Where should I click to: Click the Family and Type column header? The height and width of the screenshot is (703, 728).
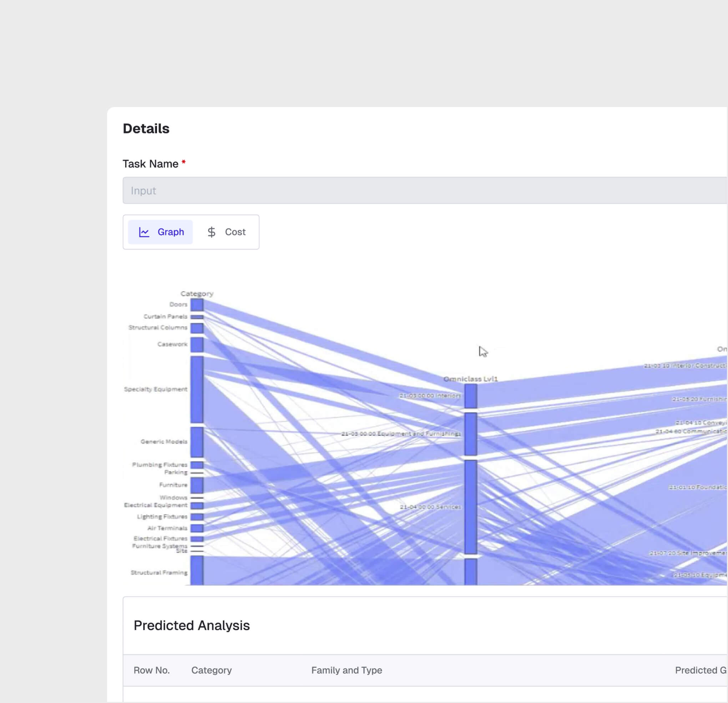click(346, 670)
